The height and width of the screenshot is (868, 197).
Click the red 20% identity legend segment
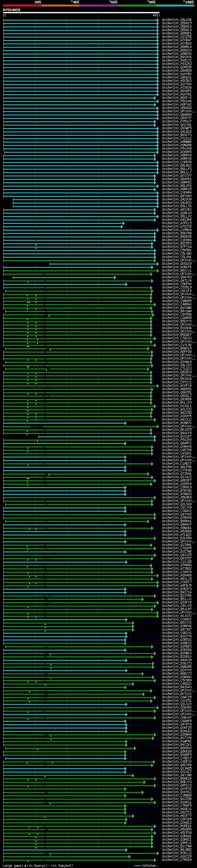[22, 6]
